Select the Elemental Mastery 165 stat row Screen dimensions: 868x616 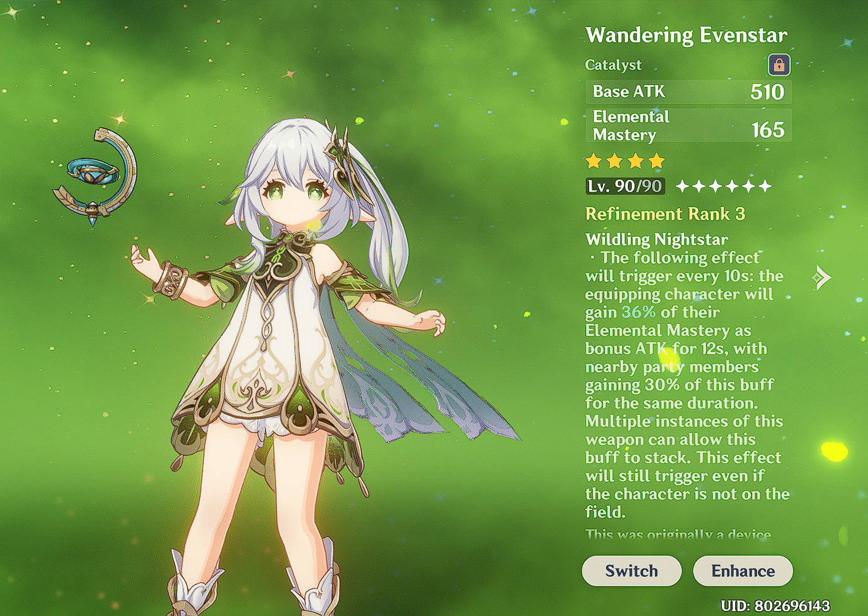[x=689, y=125]
